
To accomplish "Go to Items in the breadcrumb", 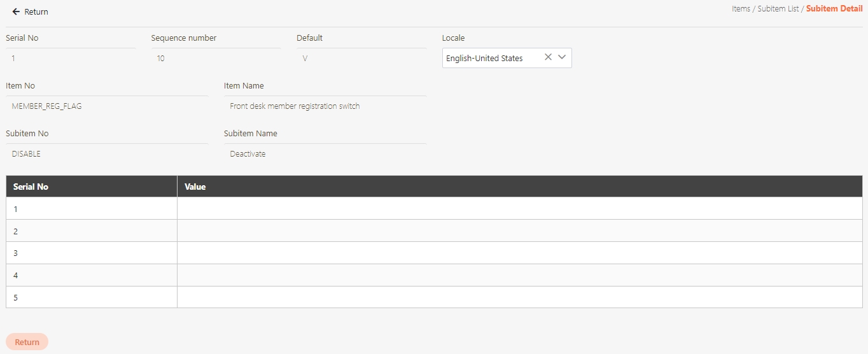I will tap(741, 9).
